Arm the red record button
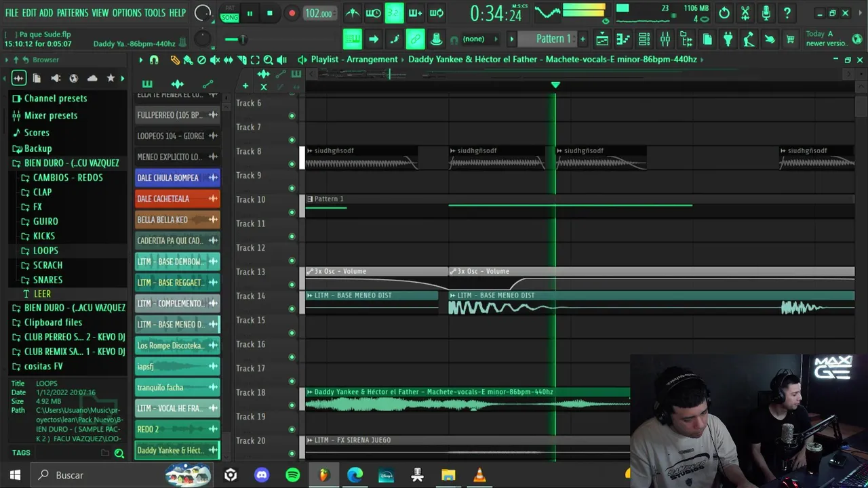 (x=292, y=14)
